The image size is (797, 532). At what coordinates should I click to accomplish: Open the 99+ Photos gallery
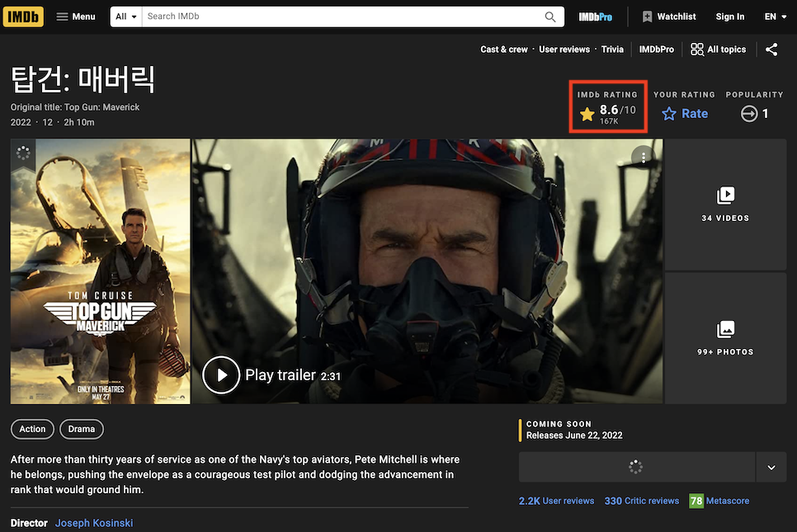coord(725,338)
